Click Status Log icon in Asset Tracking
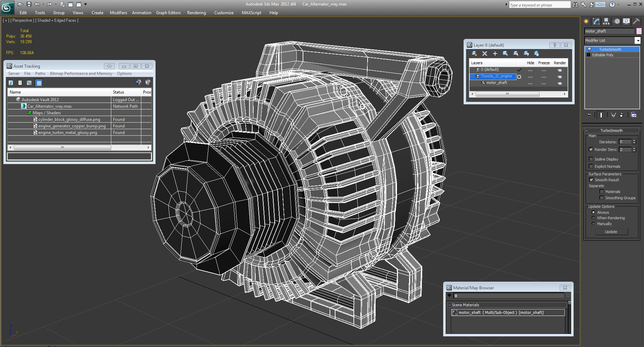The width and height of the screenshot is (644, 347). pos(20,83)
